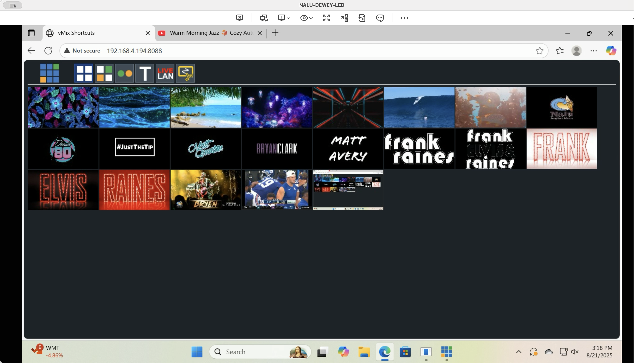Click the dual-monitor switch icon in remote toolbar
The image size is (644, 363).
(x=263, y=18)
